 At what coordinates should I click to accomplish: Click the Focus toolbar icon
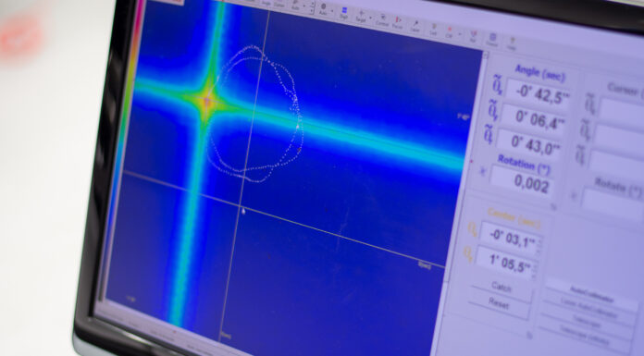[x=398, y=22]
